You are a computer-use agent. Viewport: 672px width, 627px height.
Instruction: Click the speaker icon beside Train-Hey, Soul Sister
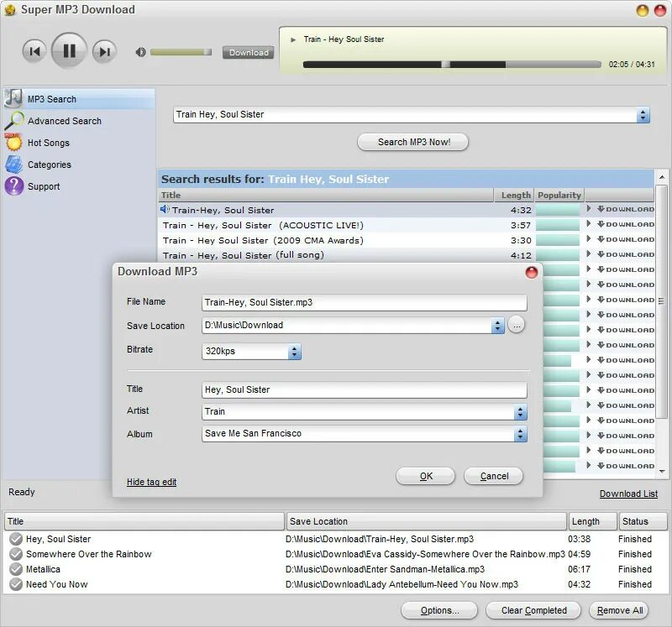click(165, 210)
